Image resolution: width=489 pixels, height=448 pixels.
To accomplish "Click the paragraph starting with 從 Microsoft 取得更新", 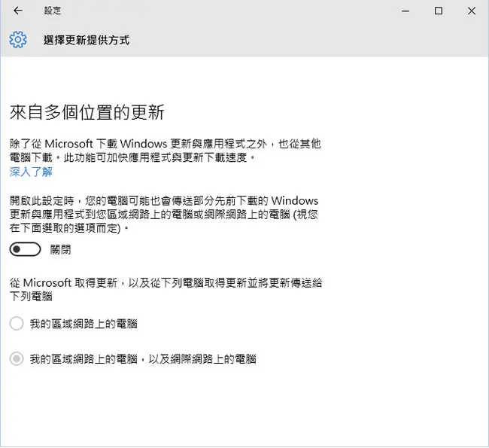I will click(x=166, y=289).
